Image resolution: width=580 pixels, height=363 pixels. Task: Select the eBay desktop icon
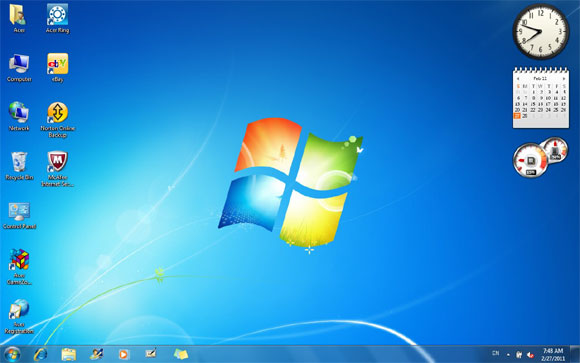57,67
